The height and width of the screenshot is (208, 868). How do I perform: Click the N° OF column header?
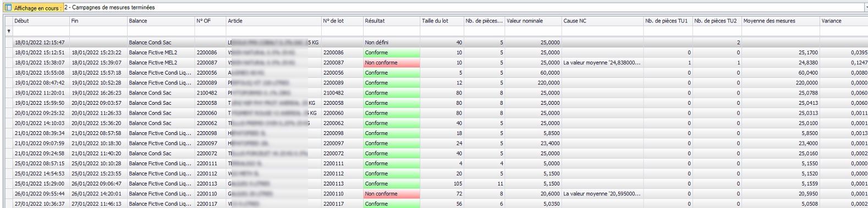tap(211, 21)
